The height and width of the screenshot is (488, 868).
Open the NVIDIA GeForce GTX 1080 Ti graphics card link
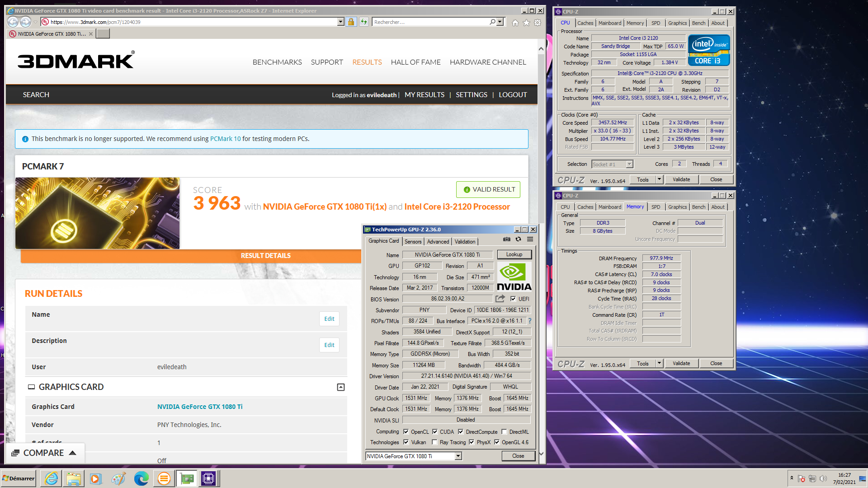[x=200, y=407]
